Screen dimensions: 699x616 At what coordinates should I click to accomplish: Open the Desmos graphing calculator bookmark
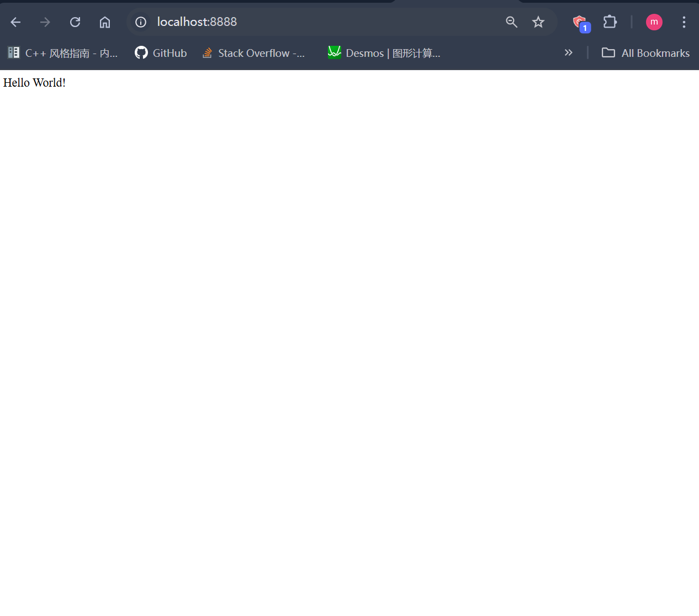[x=384, y=52]
